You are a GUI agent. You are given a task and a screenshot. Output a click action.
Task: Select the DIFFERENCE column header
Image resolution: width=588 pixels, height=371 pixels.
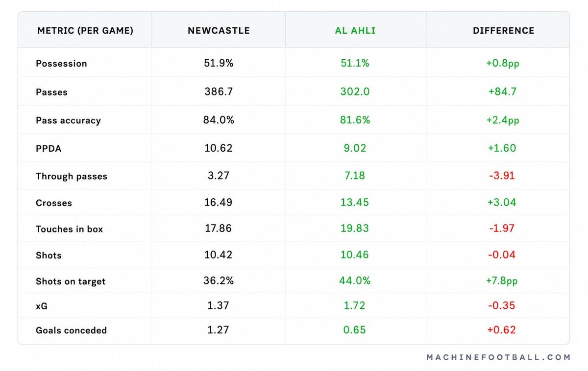point(503,30)
